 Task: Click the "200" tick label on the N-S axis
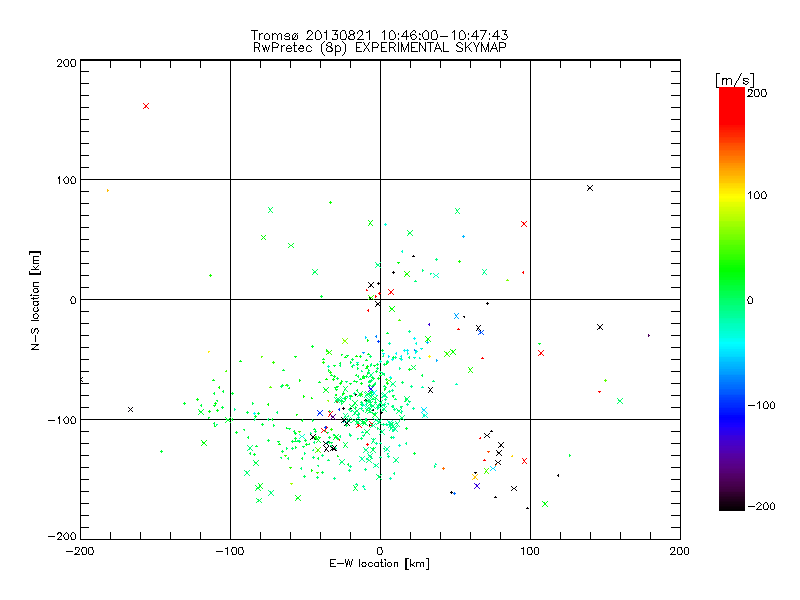[66, 63]
